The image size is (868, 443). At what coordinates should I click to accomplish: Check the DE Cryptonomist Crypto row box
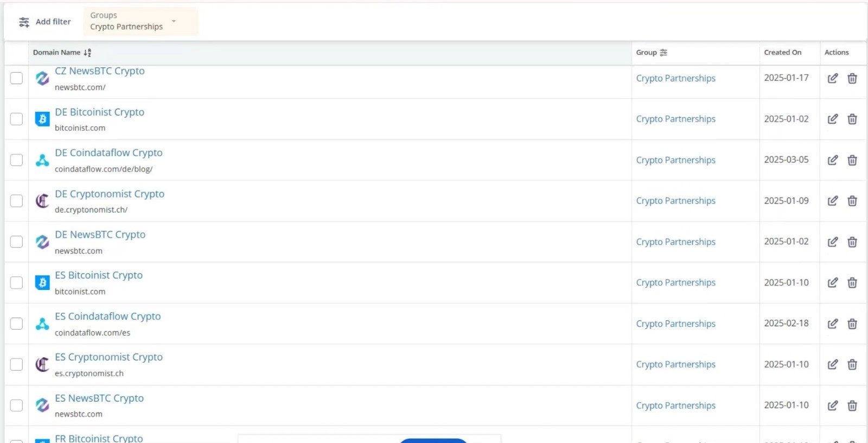click(17, 201)
